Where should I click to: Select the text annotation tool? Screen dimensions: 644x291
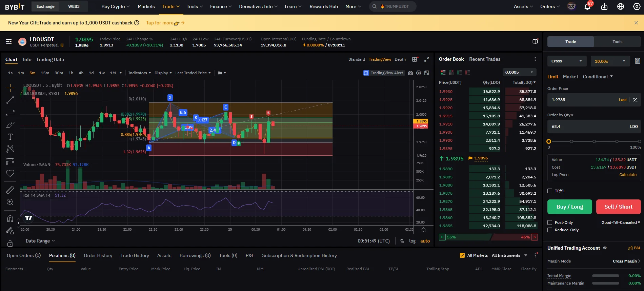click(10, 137)
